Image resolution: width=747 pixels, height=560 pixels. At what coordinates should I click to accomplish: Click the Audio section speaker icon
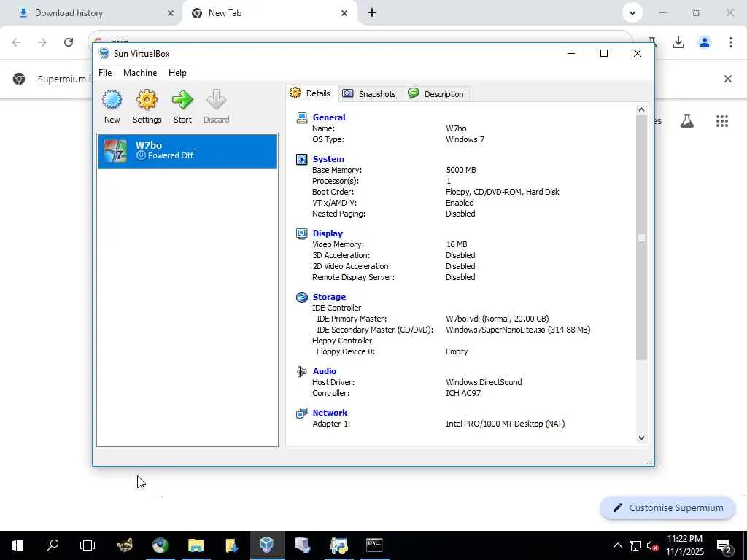point(301,371)
